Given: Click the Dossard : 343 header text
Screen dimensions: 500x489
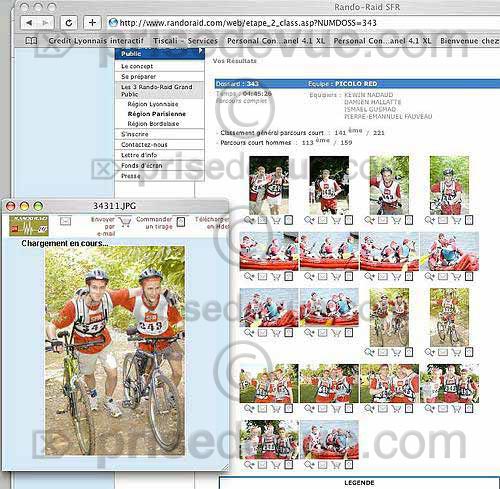Looking at the screenshot, I should pyautogui.click(x=237, y=84).
